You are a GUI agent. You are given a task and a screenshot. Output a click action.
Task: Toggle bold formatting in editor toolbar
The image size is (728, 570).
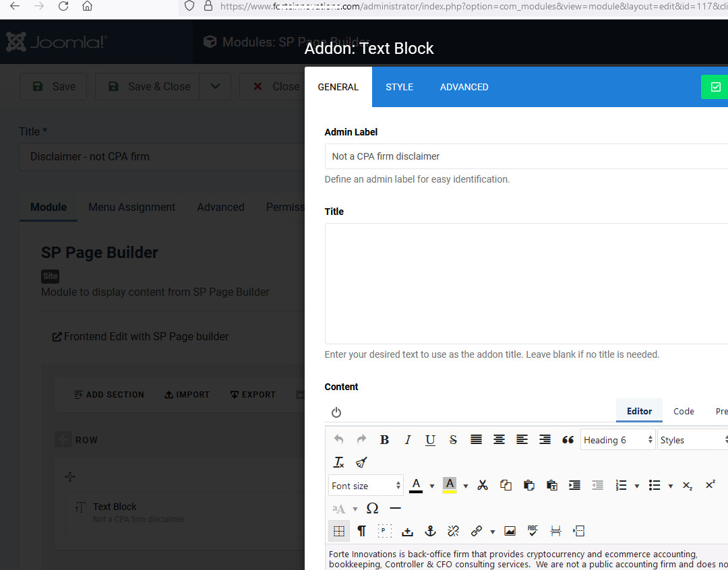(384, 440)
